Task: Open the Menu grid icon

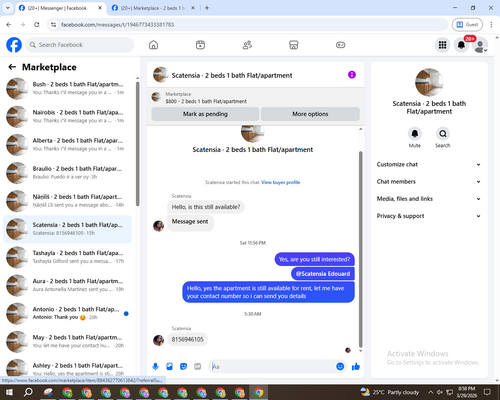Action: (442, 45)
